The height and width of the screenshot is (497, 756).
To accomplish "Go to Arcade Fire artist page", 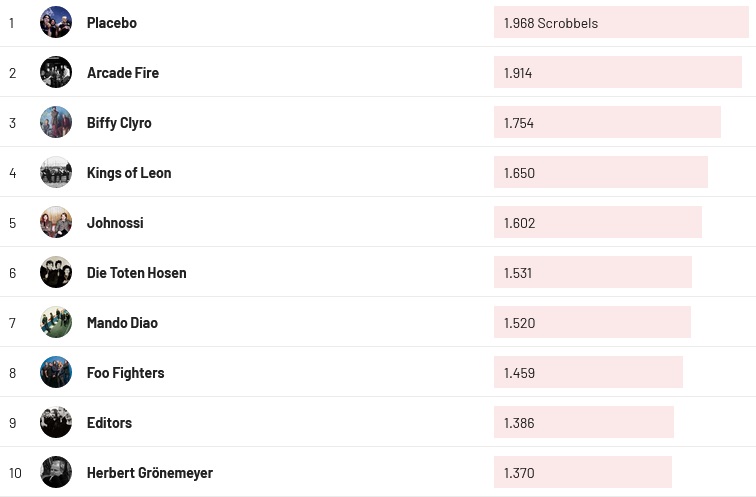I will tap(123, 72).
